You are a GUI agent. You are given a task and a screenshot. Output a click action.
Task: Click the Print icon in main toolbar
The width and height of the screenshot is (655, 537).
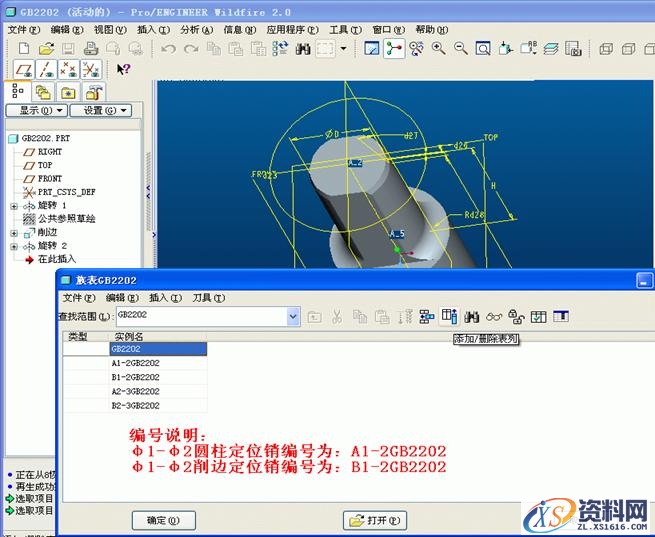point(90,49)
